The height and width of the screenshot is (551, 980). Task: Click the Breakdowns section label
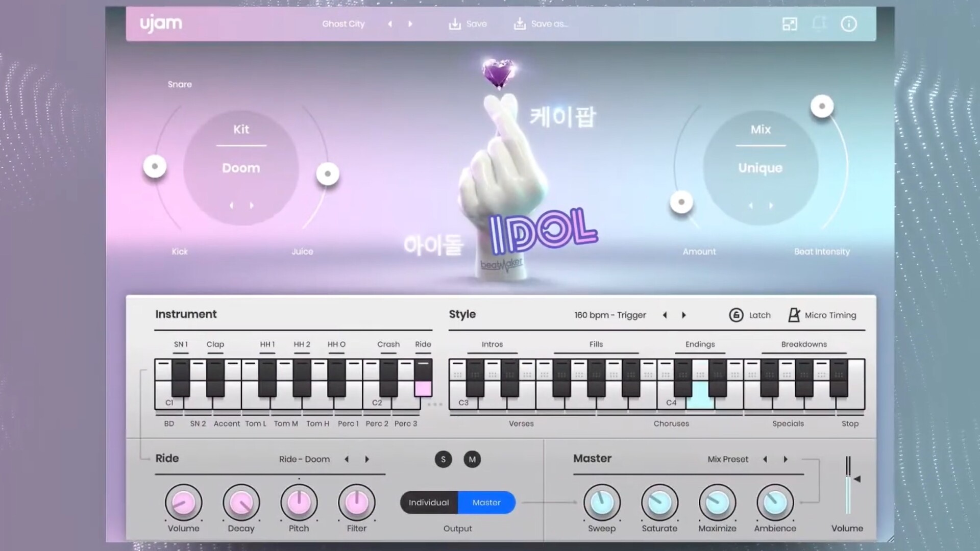pos(804,344)
